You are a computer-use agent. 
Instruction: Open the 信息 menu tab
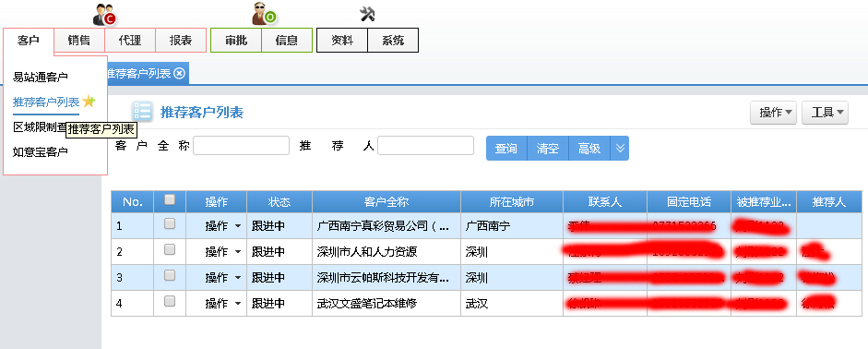(x=287, y=41)
